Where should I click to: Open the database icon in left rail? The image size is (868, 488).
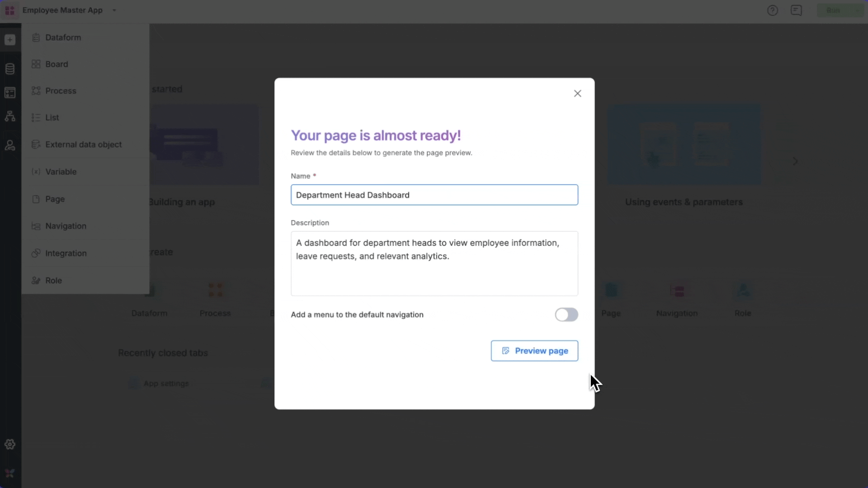pyautogui.click(x=10, y=69)
